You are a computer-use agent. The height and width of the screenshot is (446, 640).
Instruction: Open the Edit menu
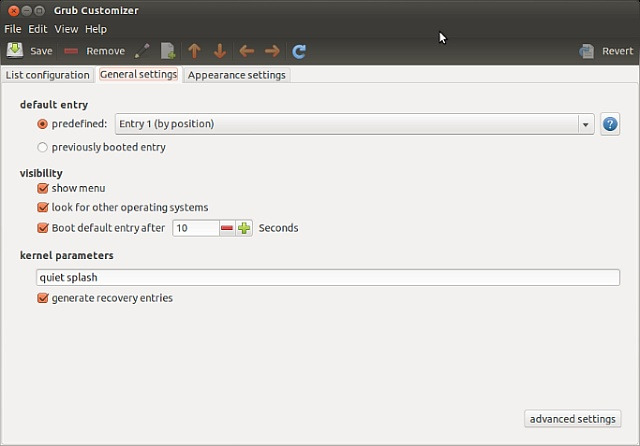click(38, 29)
